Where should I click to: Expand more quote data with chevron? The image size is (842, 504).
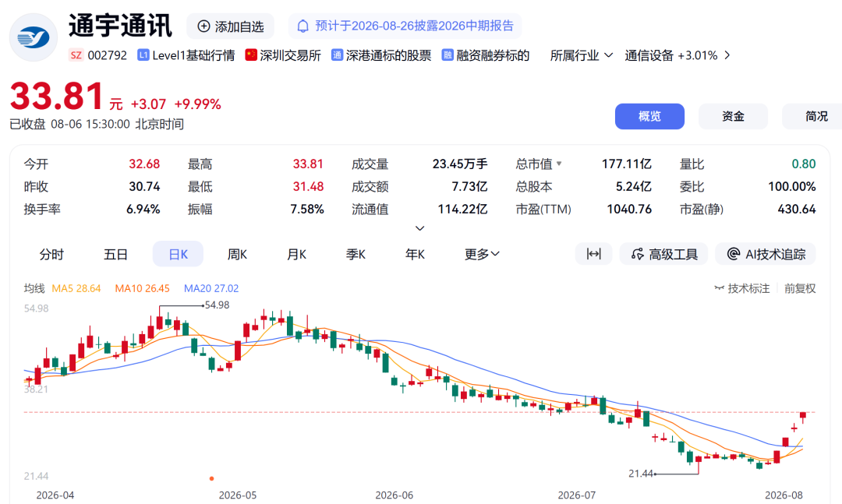pos(420,228)
